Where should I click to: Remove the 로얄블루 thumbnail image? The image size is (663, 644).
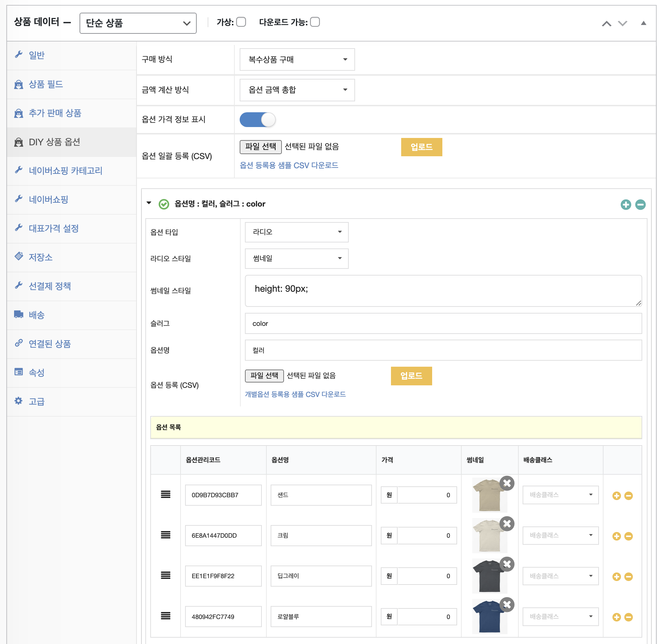507,605
